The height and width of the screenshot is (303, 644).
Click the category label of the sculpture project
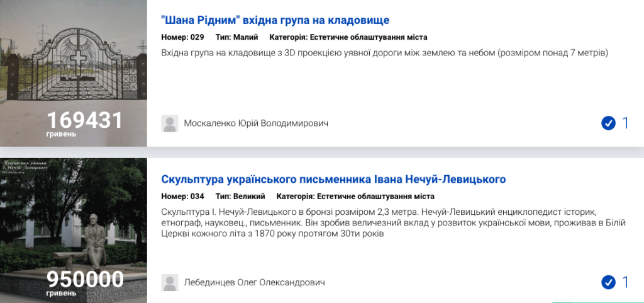coord(355,196)
